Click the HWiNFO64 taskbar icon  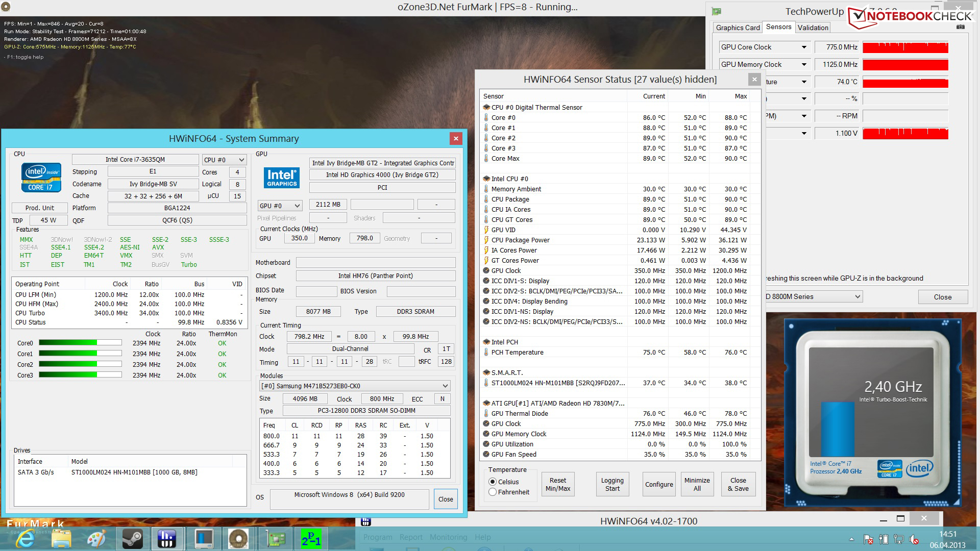point(167,539)
